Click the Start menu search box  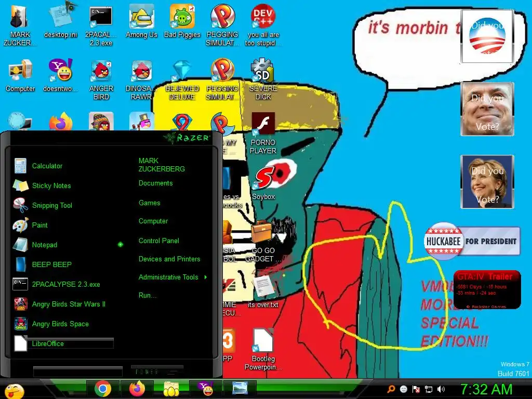coord(78,371)
